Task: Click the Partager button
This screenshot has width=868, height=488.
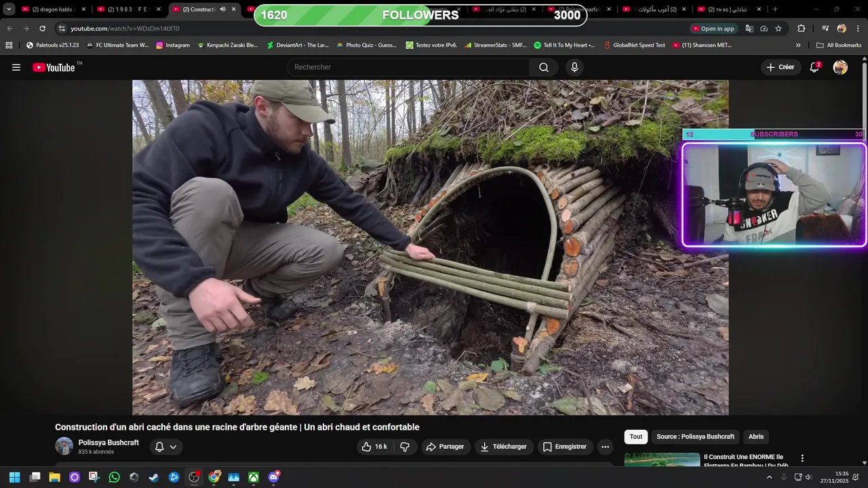Action: 445,447
